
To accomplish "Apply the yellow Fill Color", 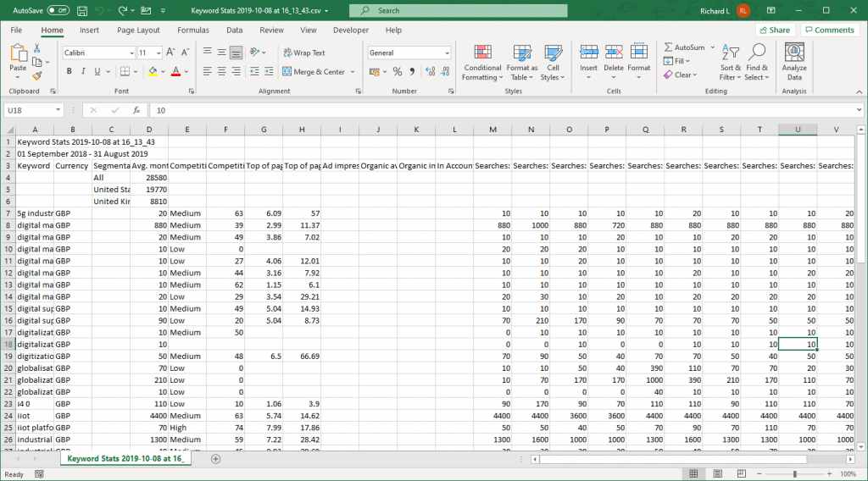I will 153,71.
